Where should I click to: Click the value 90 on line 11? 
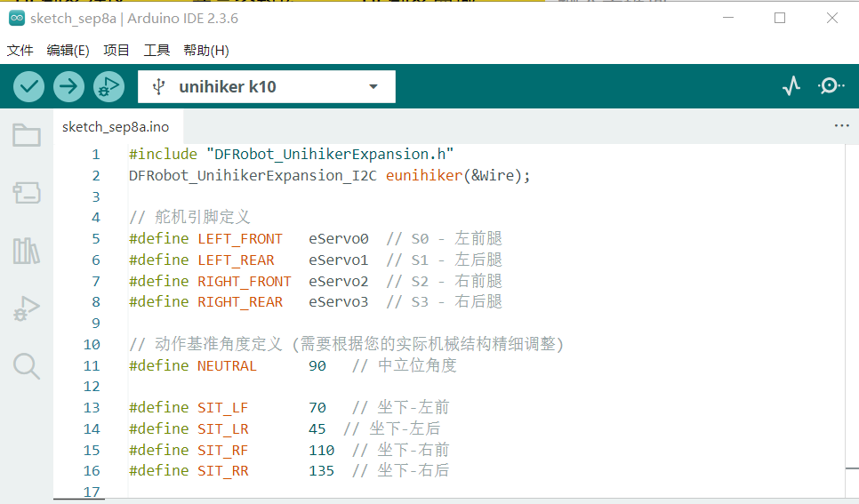pos(317,366)
